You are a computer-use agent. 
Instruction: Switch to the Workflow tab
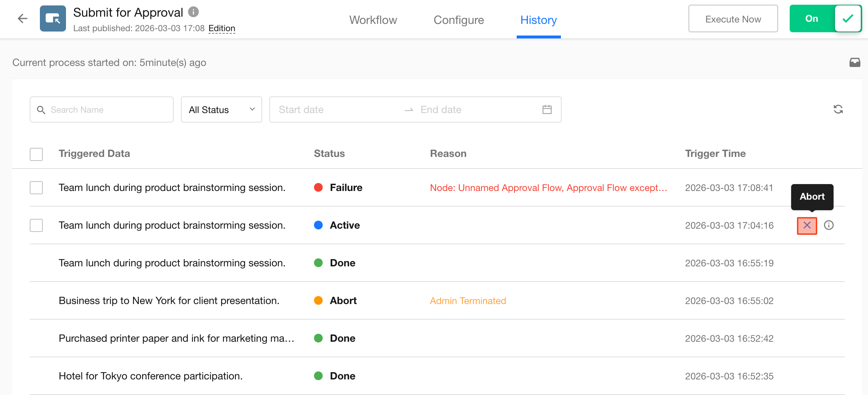pyautogui.click(x=373, y=20)
